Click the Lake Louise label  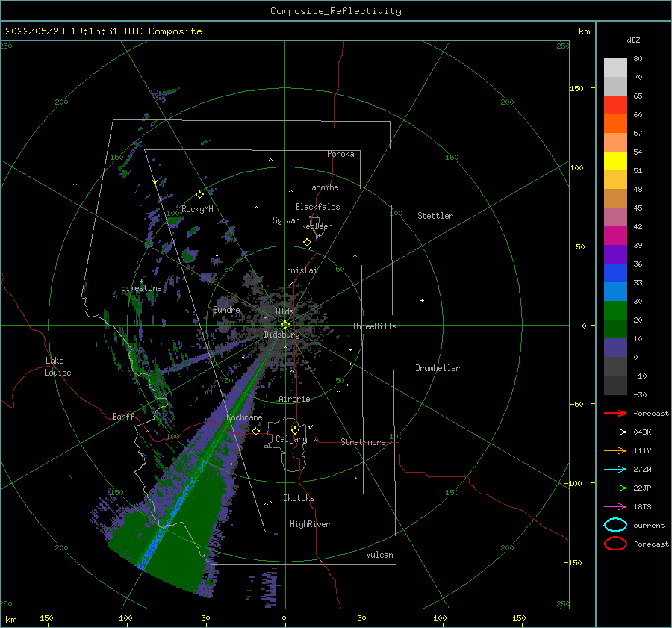(57, 367)
